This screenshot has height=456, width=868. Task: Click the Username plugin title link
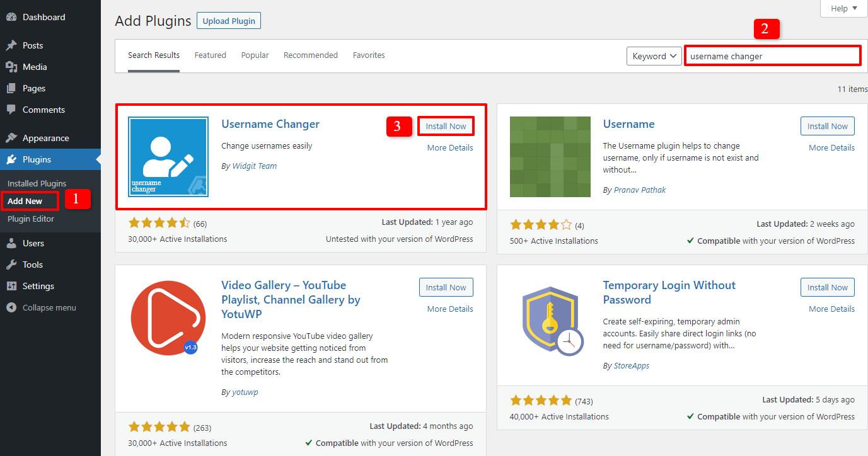pos(629,124)
